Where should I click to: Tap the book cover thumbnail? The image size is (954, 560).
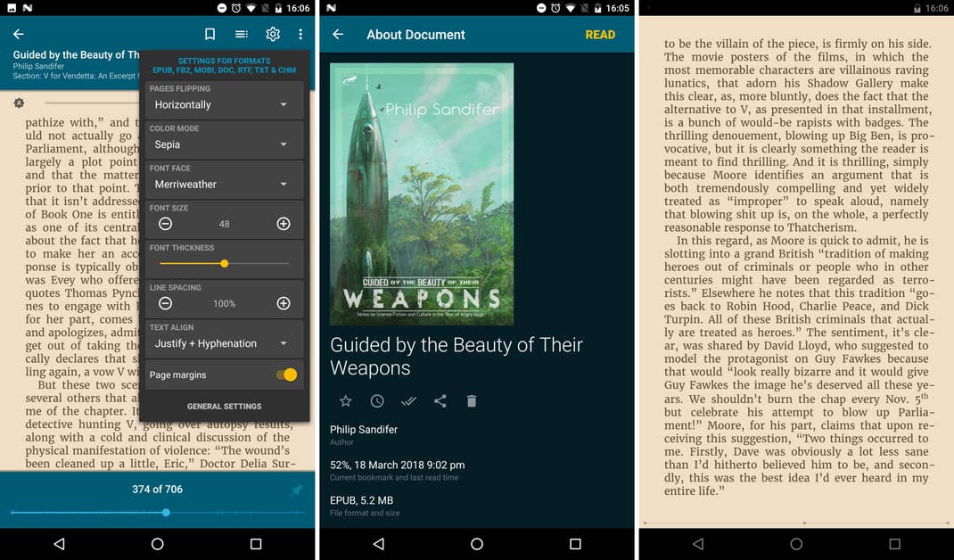(x=422, y=194)
